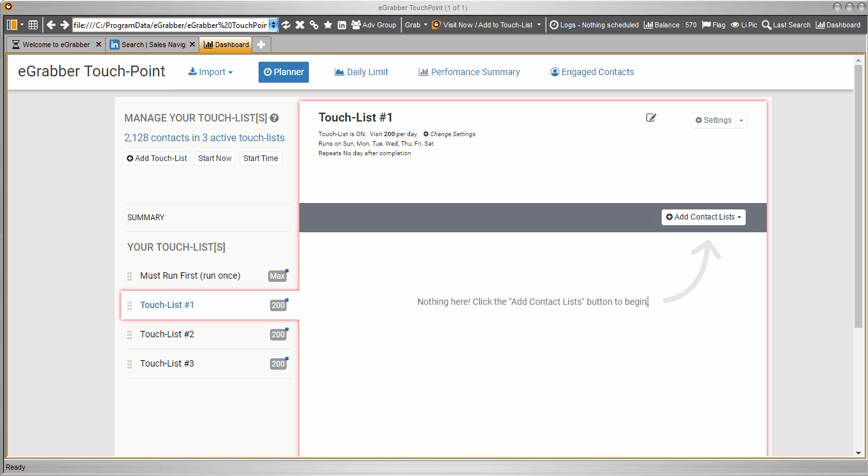This screenshot has width=868, height=476.
Task: Select Must Run First (run once) list
Action: click(x=190, y=276)
